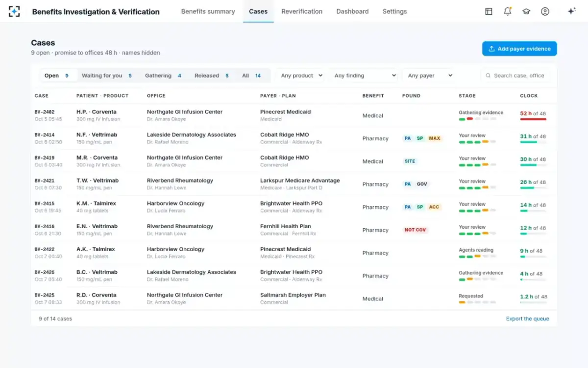Sort by PAYER · PLAN column header
588x368 pixels.
[x=278, y=96]
